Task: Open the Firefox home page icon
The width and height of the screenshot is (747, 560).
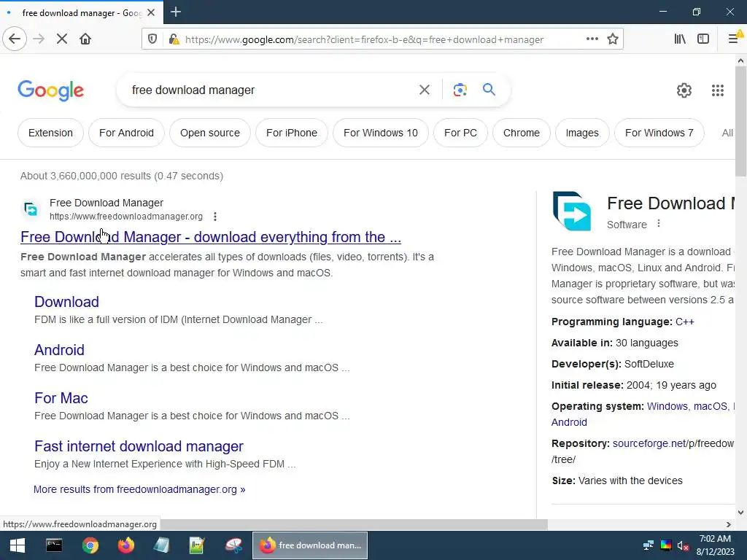Action: (x=85, y=39)
